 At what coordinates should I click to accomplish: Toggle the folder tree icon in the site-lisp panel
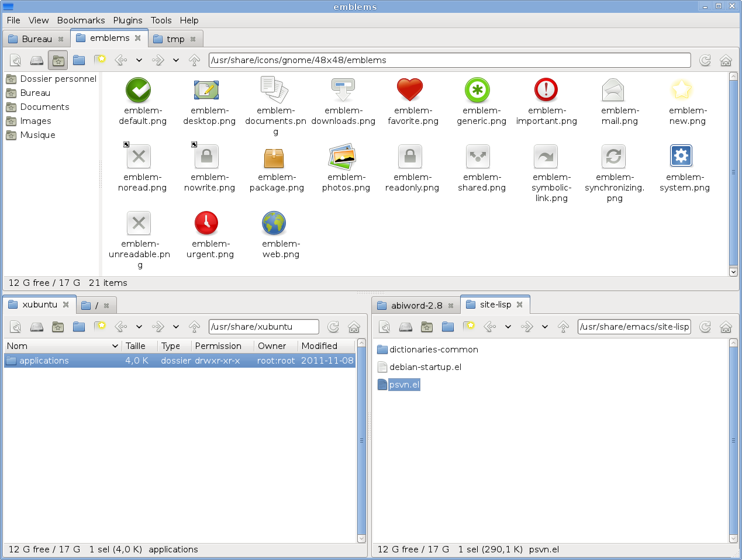(x=448, y=327)
